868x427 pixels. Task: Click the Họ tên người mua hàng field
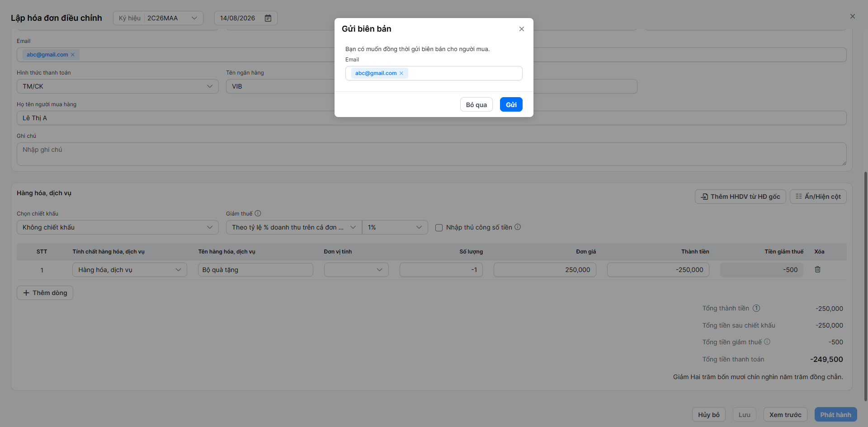(x=432, y=118)
